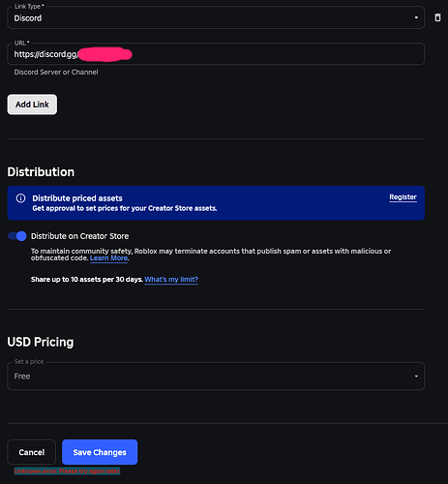Delete the Discord link with trash icon
This screenshot has height=484, width=448.
[x=437, y=17]
